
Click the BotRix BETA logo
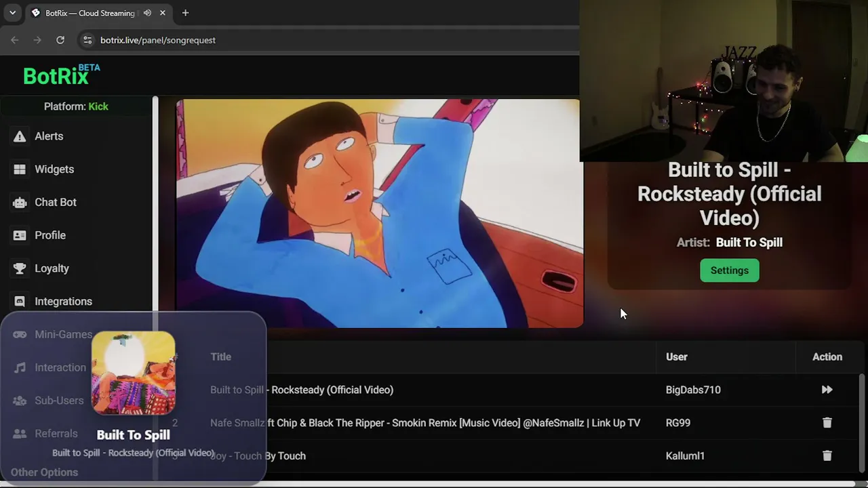[x=61, y=75]
